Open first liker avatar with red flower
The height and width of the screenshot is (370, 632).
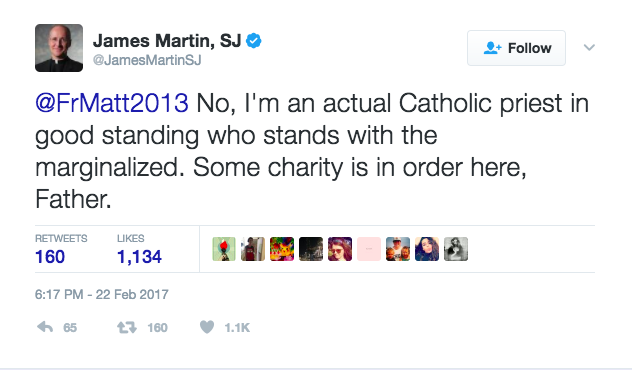point(224,249)
